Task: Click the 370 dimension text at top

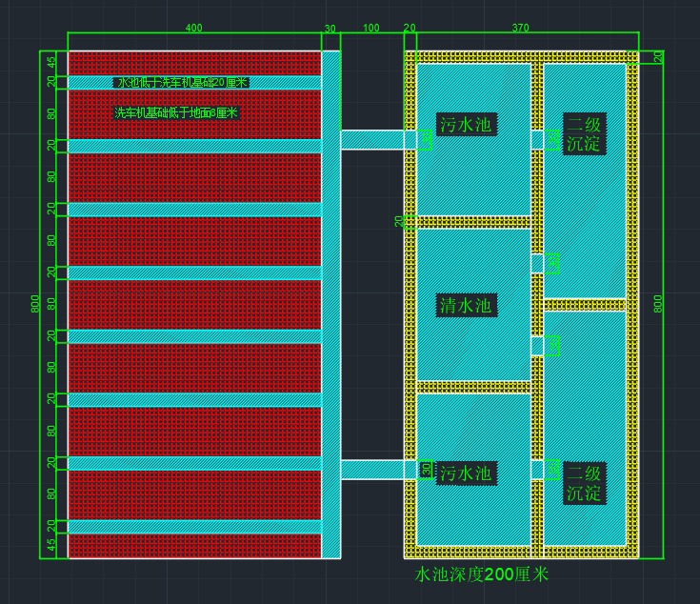Action: click(521, 28)
